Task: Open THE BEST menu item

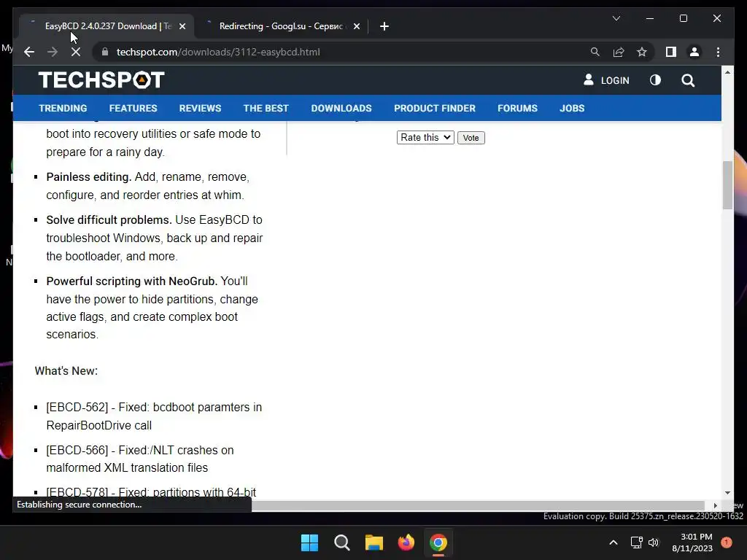Action: pos(266,108)
